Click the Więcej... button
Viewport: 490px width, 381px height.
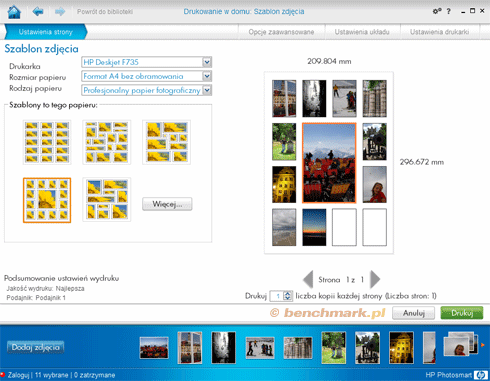point(167,204)
